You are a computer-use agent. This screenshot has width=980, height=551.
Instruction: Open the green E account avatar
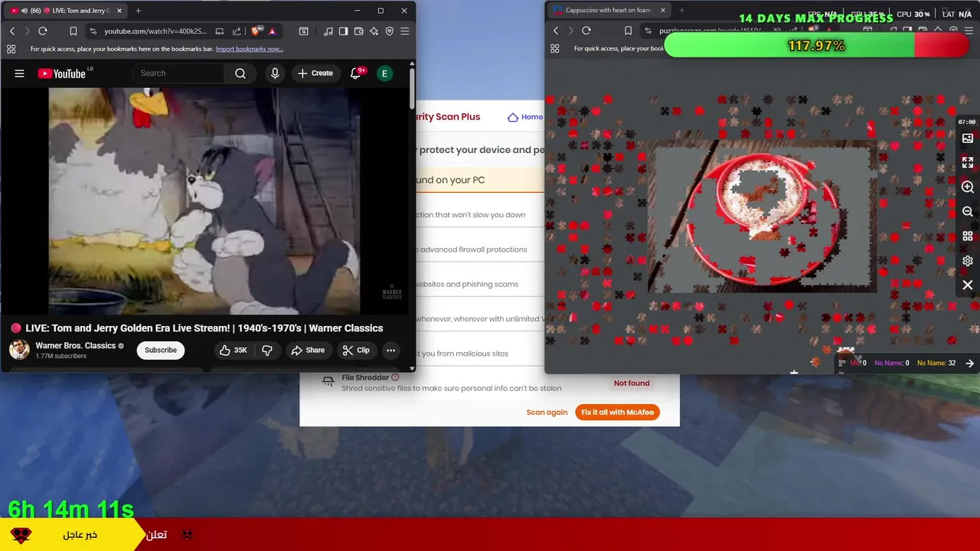[x=384, y=73]
